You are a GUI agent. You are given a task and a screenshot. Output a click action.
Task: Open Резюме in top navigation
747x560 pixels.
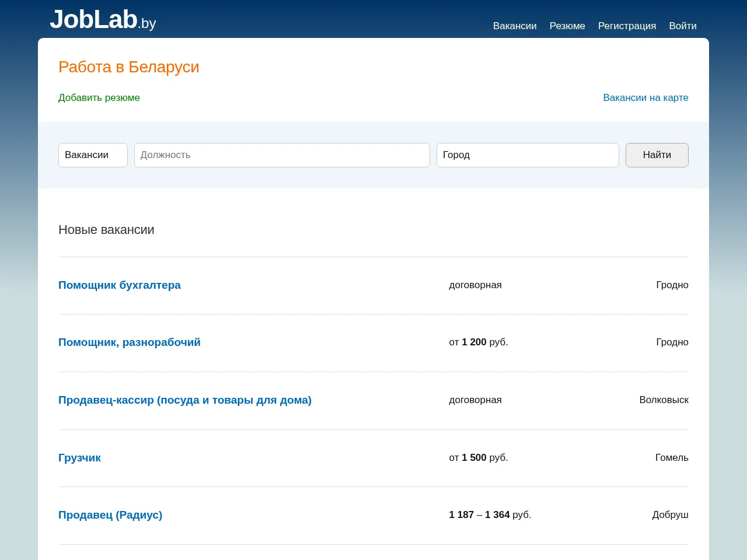[567, 26]
